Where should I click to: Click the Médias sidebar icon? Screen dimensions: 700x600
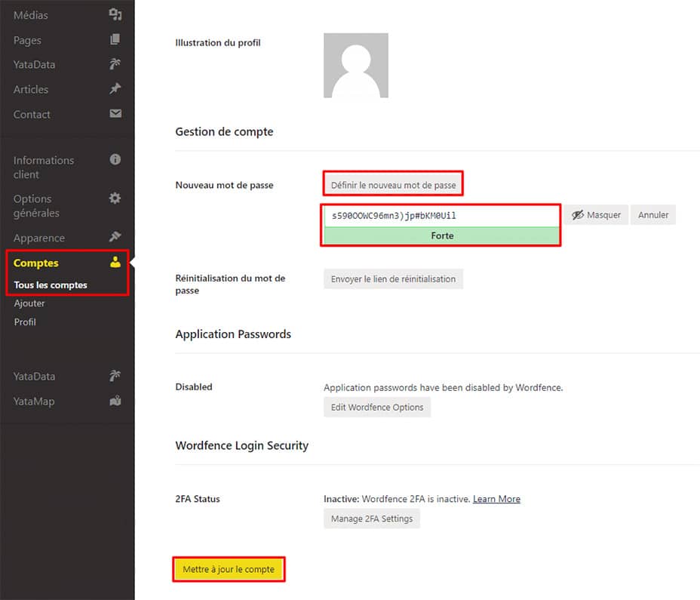pyautogui.click(x=115, y=14)
